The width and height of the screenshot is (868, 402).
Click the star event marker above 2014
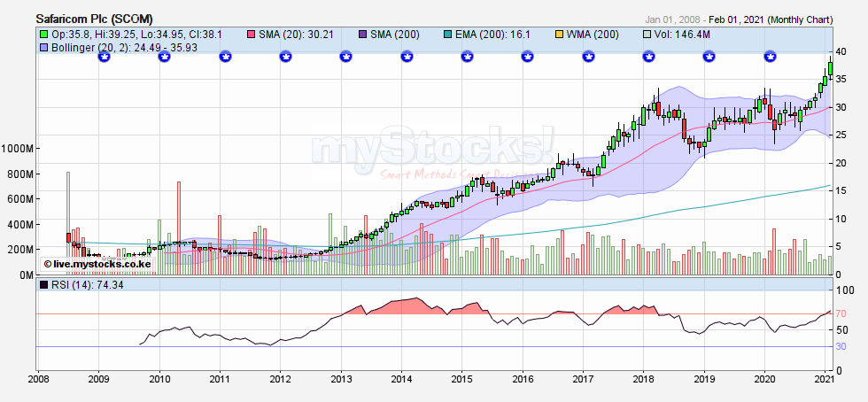407,57
